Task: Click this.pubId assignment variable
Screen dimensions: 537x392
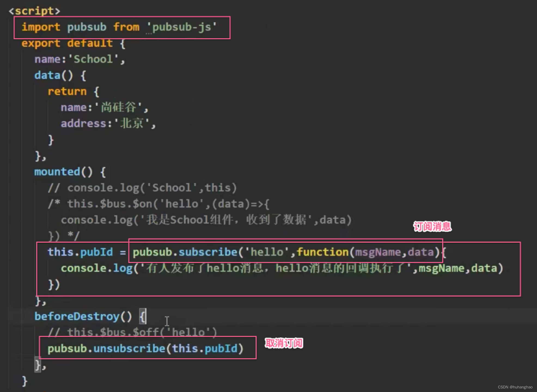Action: point(80,252)
